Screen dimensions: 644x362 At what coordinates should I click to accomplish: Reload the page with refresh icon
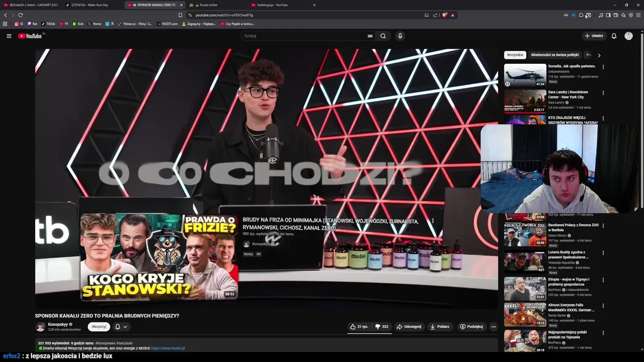point(20,15)
